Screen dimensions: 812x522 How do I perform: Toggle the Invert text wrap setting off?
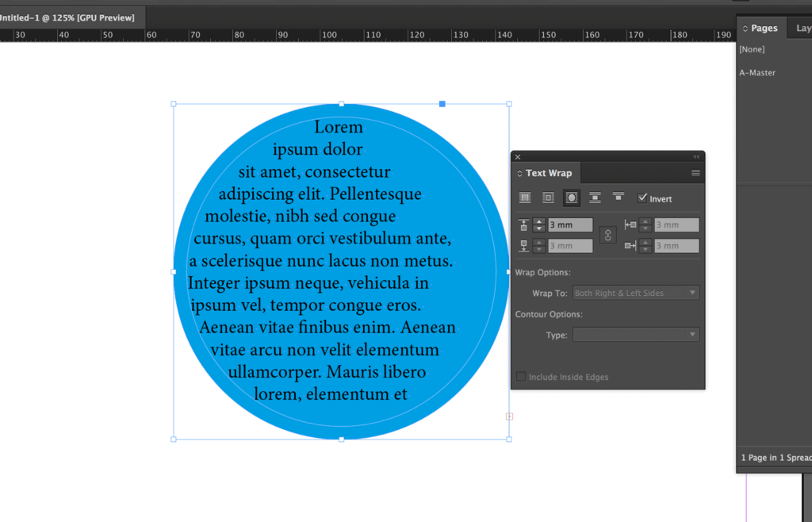click(x=642, y=198)
